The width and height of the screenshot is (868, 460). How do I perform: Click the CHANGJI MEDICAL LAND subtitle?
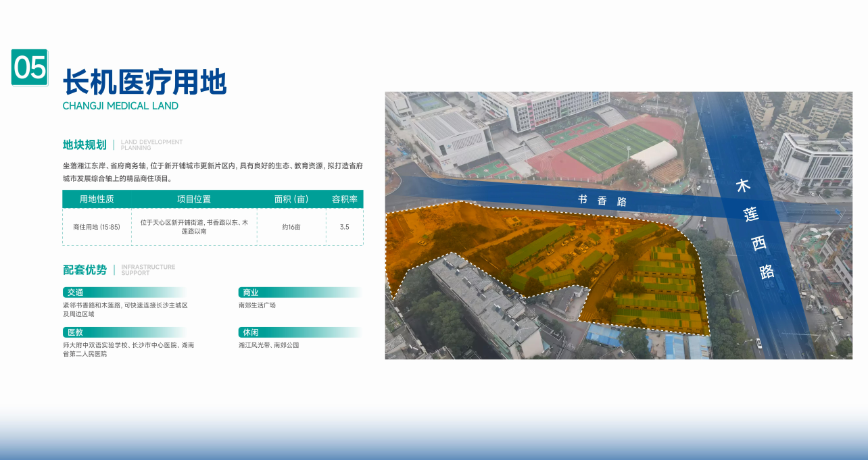pyautogui.click(x=120, y=106)
